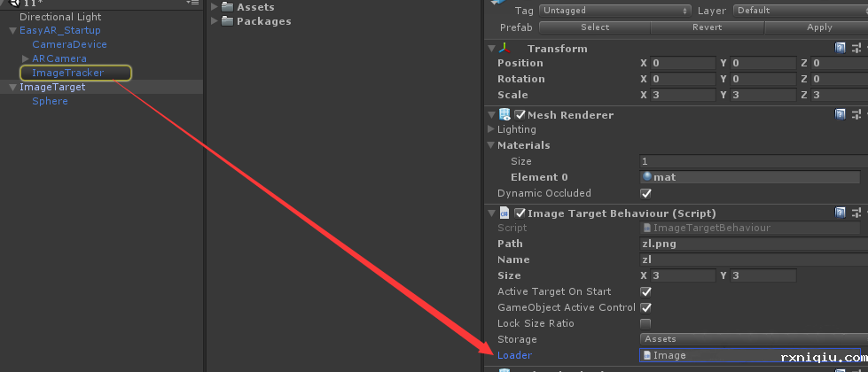Click the Assets folder icon
Viewport: 868px width, 372px height.
tap(227, 7)
